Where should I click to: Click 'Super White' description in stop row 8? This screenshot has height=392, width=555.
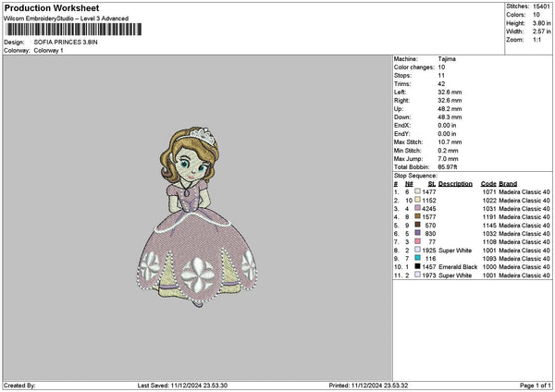click(x=455, y=251)
